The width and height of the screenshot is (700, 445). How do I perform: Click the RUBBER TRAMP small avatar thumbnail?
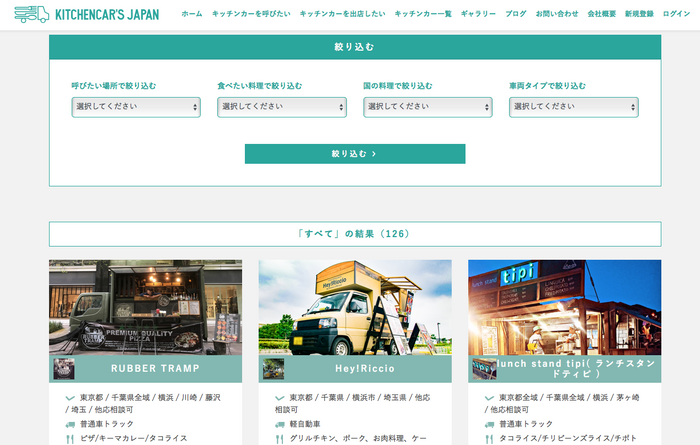[64, 369]
